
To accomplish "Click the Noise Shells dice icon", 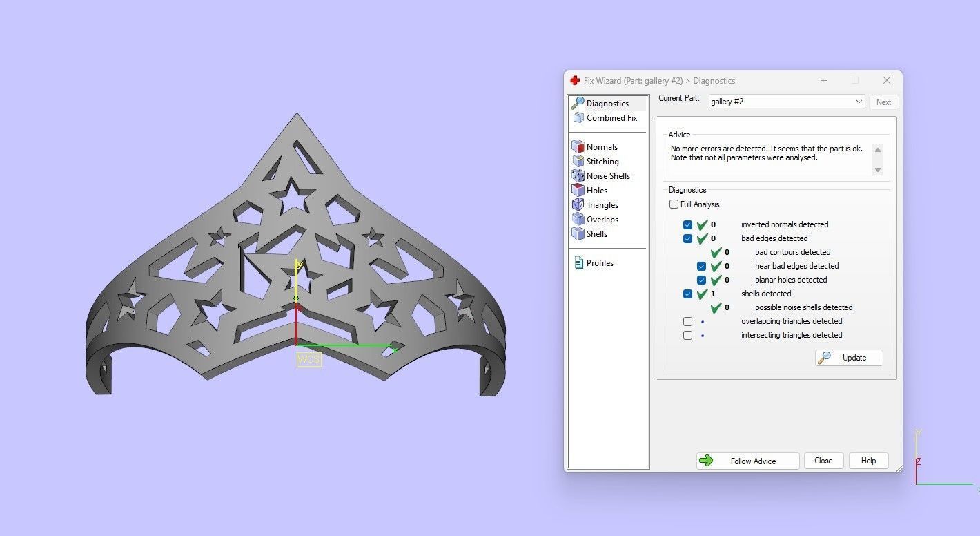I will [x=578, y=176].
